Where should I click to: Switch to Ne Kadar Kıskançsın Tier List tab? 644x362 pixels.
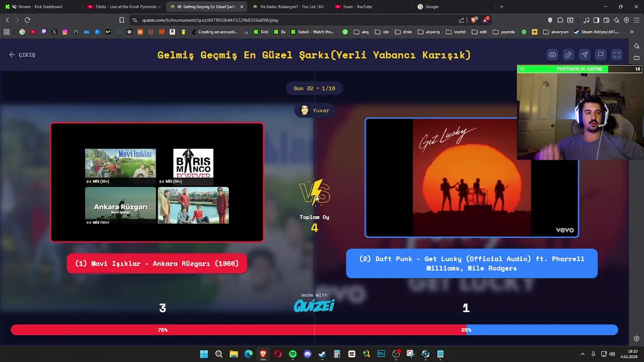pos(289,7)
